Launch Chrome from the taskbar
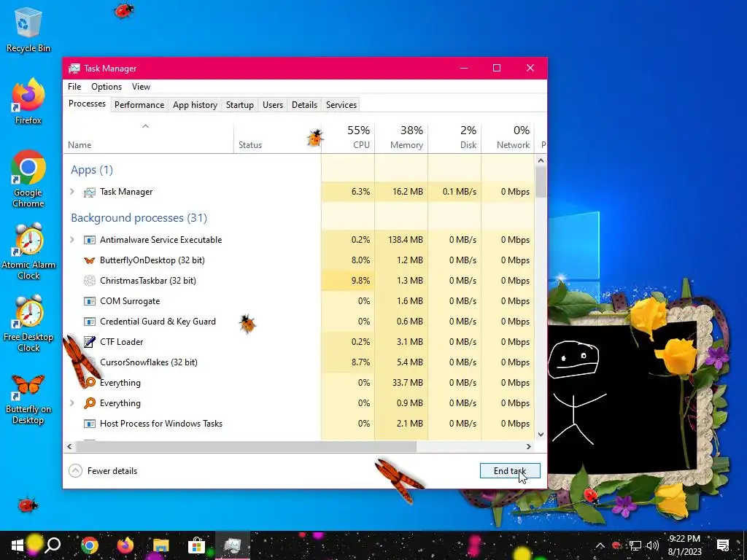Image resolution: width=747 pixels, height=560 pixels. click(x=90, y=545)
